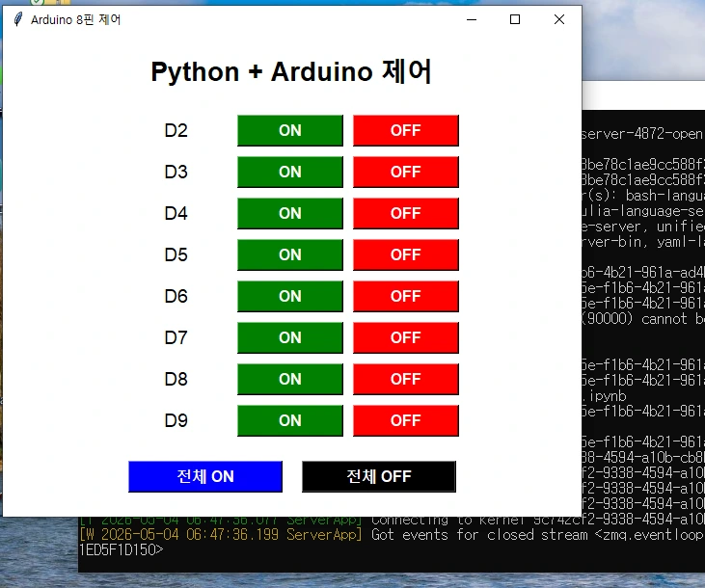The height and width of the screenshot is (588, 705).
Task: Click the 'Python + Arduino 제어' heading
Action: pos(291,71)
